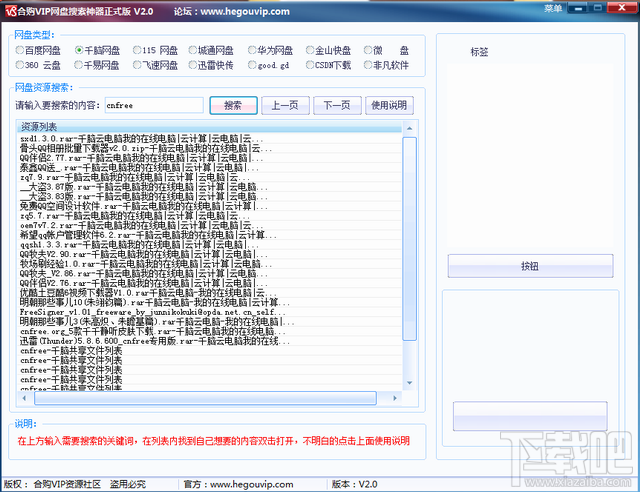This screenshot has height=492, width=640.
Task: Select the 千脑网盘 radio option
Action: [97, 50]
